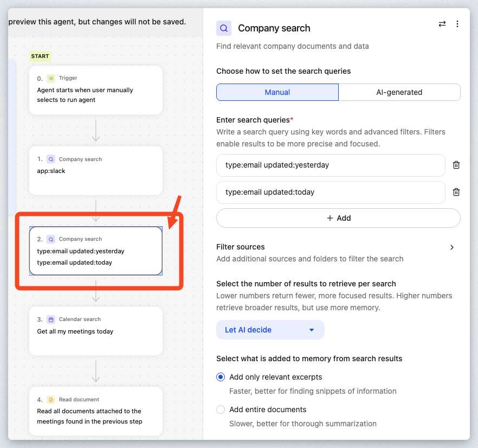Click 'Slower, better for thorough summarization' description

click(303, 424)
